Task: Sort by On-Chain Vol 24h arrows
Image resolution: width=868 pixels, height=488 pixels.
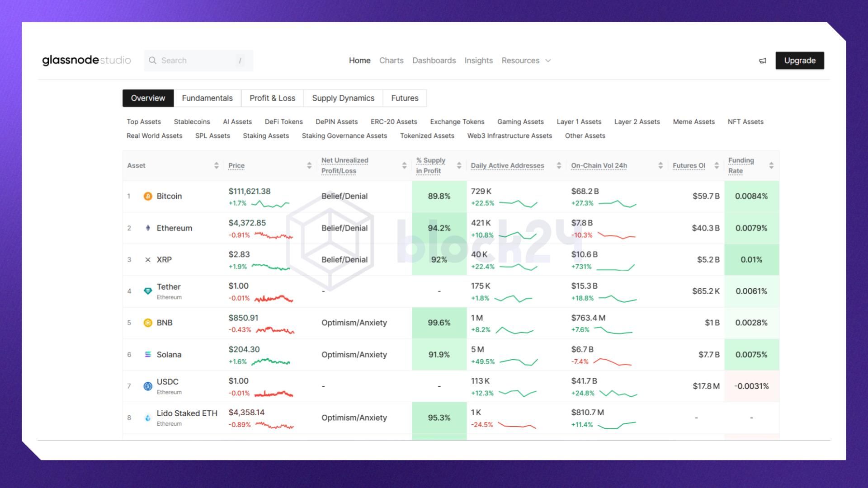Action: (x=660, y=165)
